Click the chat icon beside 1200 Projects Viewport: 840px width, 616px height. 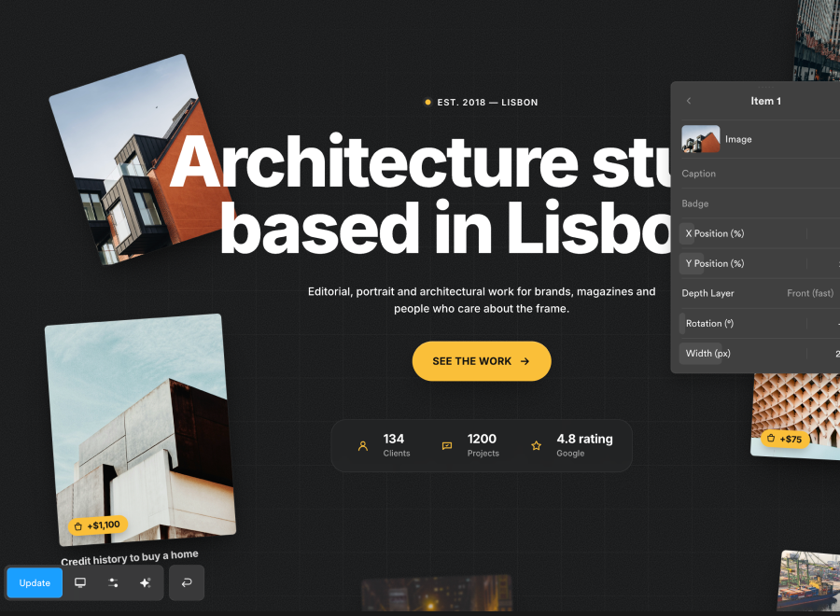click(447, 445)
